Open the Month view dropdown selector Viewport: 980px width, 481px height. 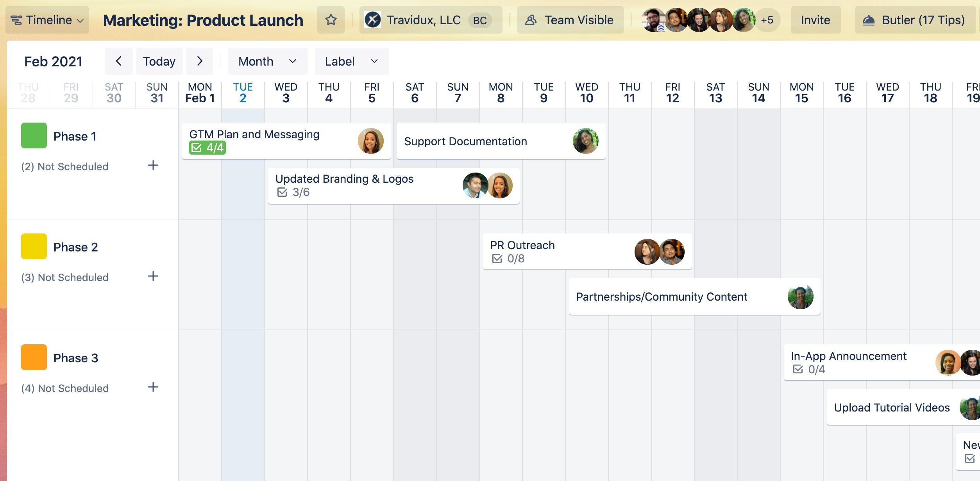tap(265, 61)
